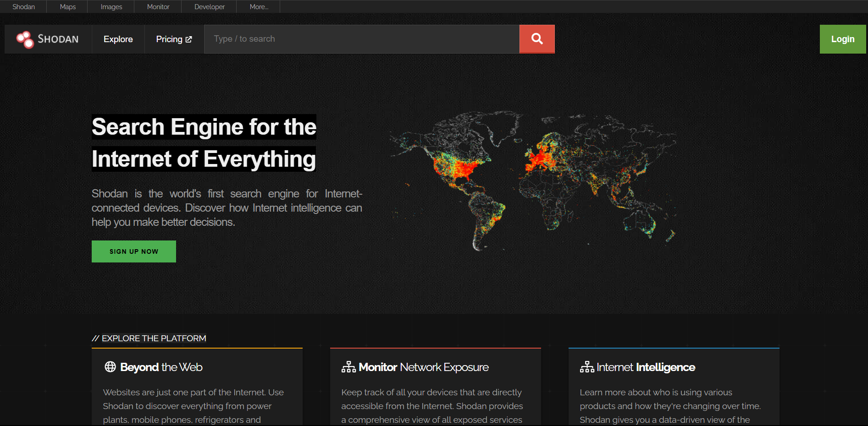Screen dimensions: 868x426
Task: Open the Explore page
Action: coord(118,39)
